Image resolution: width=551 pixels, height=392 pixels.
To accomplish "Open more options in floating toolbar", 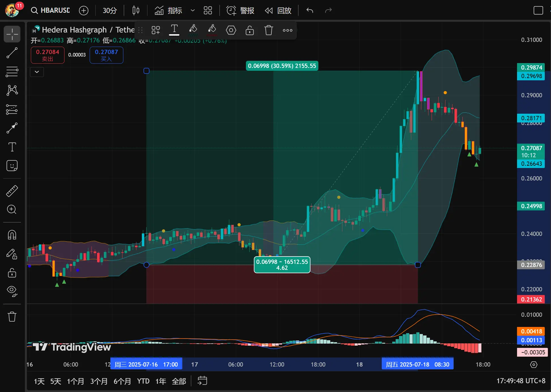I will click(288, 30).
